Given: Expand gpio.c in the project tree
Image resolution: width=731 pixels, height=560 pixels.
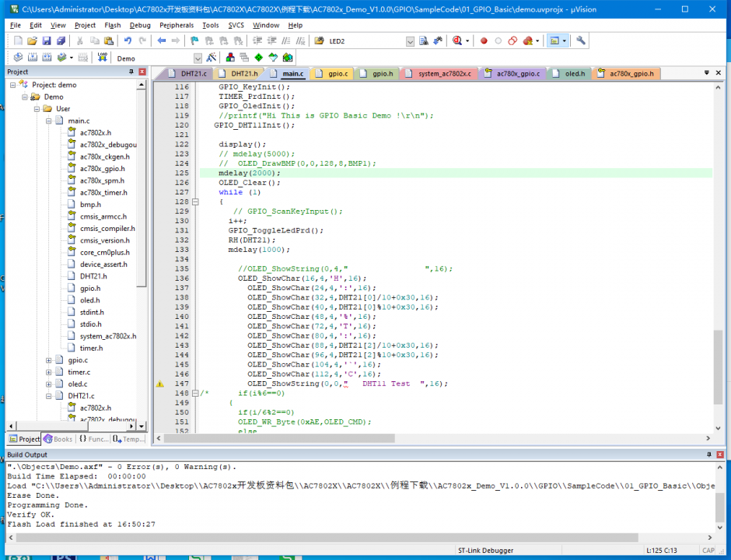Looking at the screenshot, I should coord(48,360).
